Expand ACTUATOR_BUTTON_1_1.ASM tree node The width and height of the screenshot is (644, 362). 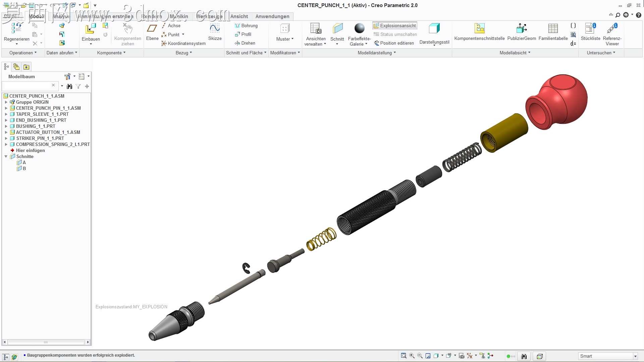tap(6, 132)
